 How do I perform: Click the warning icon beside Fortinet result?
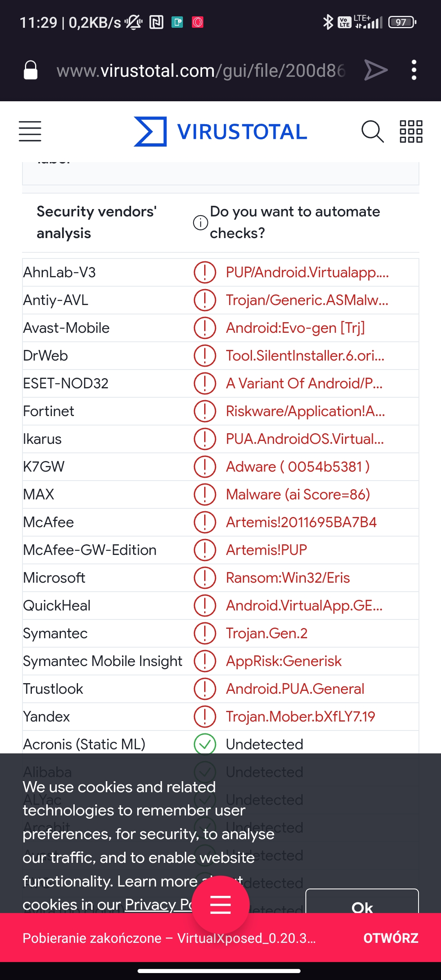tap(205, 411)
